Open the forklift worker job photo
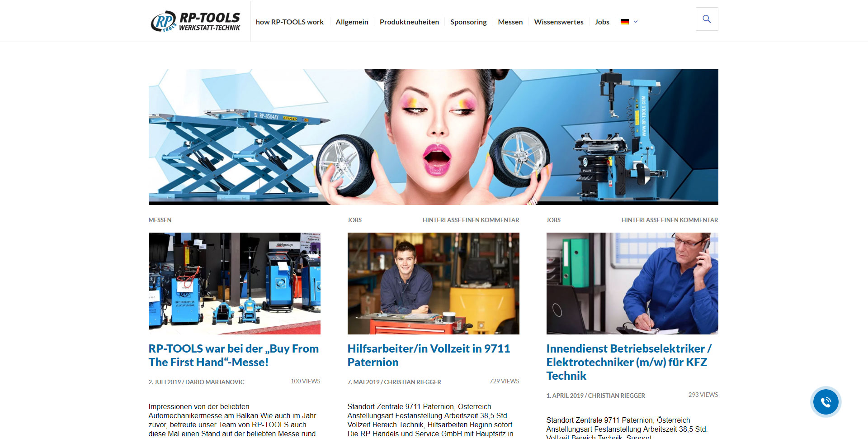This screenshot has width=868, height=439. tap(433, 283)
